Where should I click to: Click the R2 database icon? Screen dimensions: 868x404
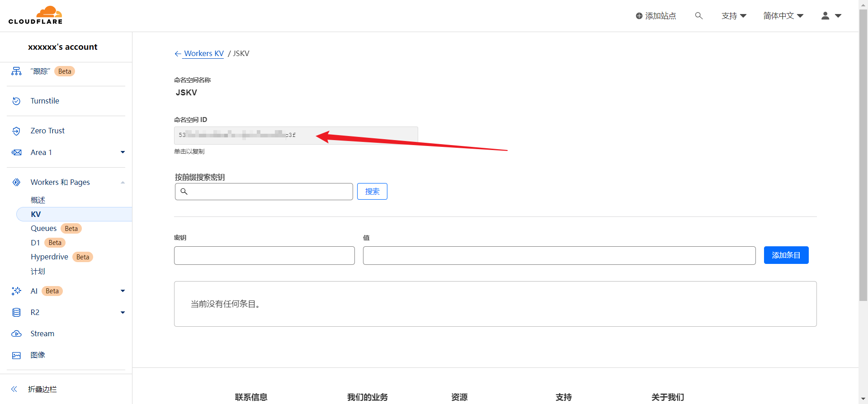pyautogui.click(x=16, y=312)
